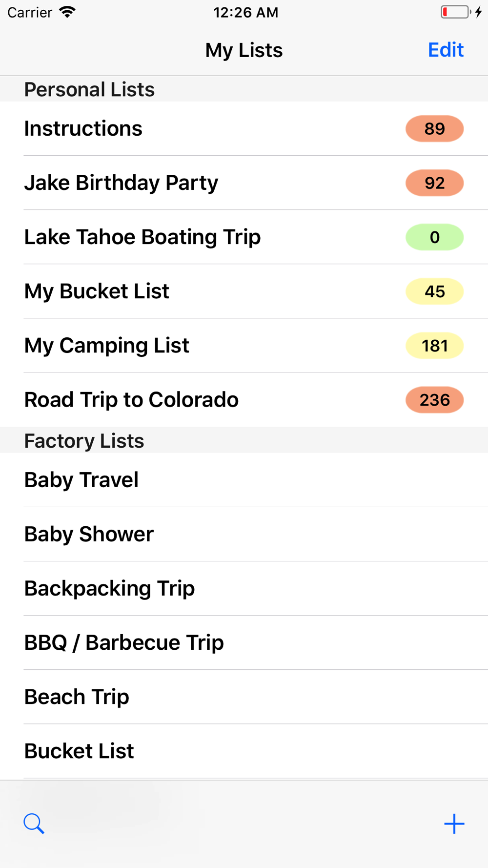Tap the orange 236 count badge

tap(434, 400)
